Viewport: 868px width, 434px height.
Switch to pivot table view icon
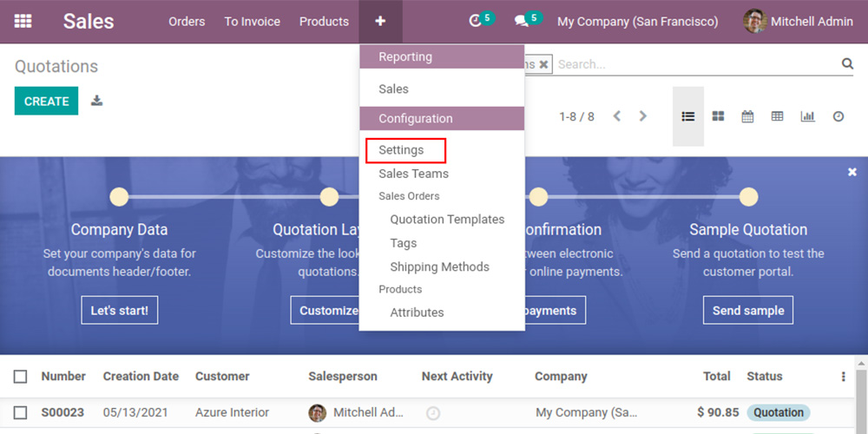coord(777,116)
